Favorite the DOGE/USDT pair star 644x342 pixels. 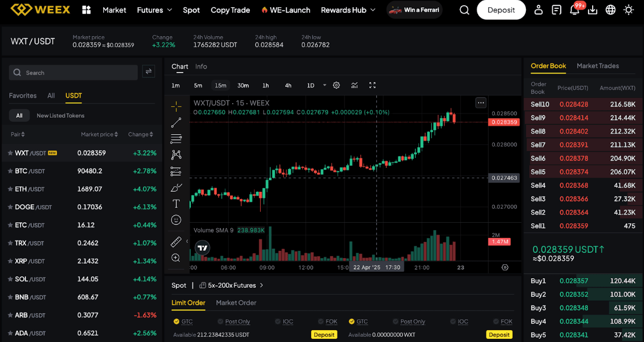click(10, 207)
